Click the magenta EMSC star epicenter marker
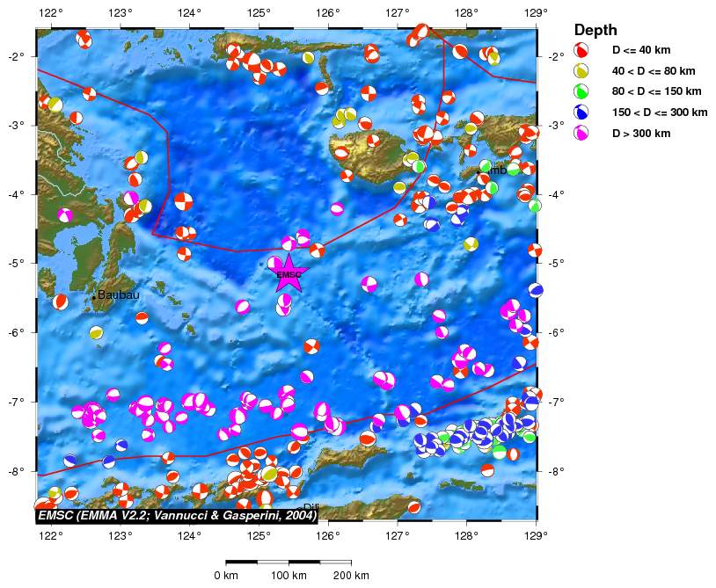This screenshot has height=588, width=716. pyautogui.click(x=289, y=273)
